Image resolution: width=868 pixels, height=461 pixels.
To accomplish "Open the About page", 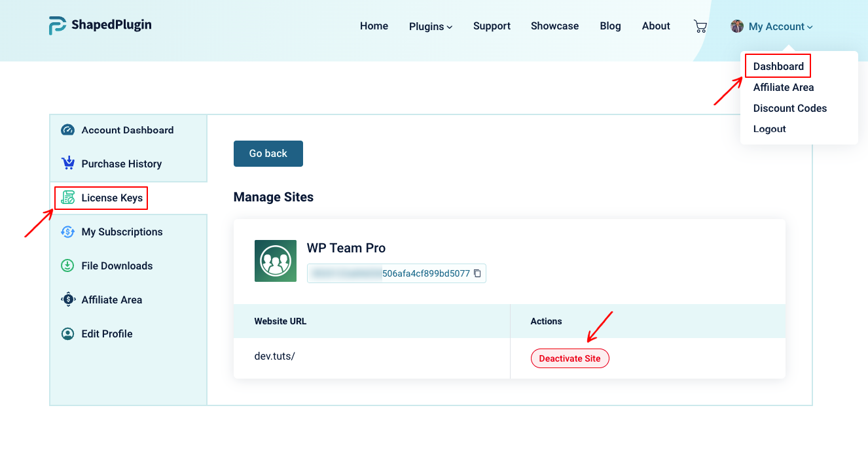I will click(x=656, y=26).
